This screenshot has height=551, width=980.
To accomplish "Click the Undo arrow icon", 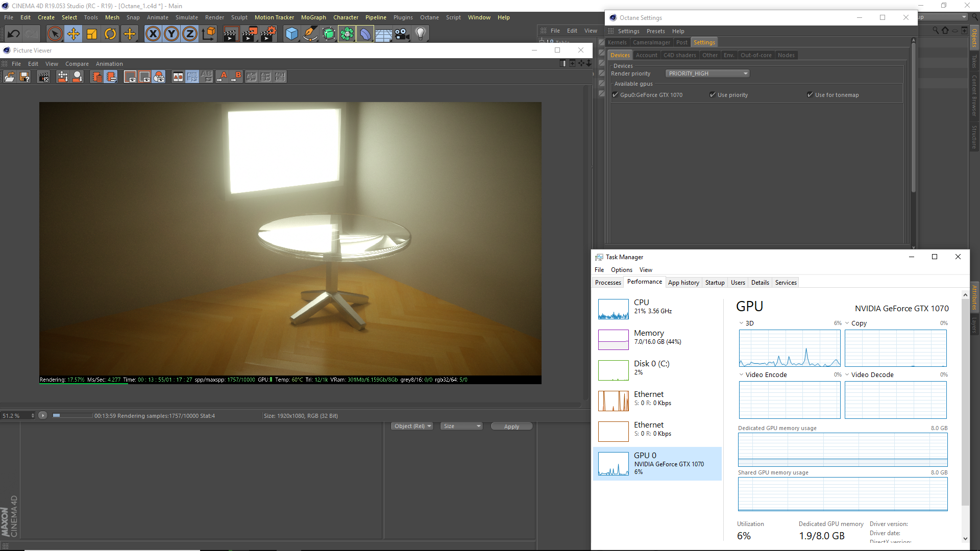I will [14, 34].
